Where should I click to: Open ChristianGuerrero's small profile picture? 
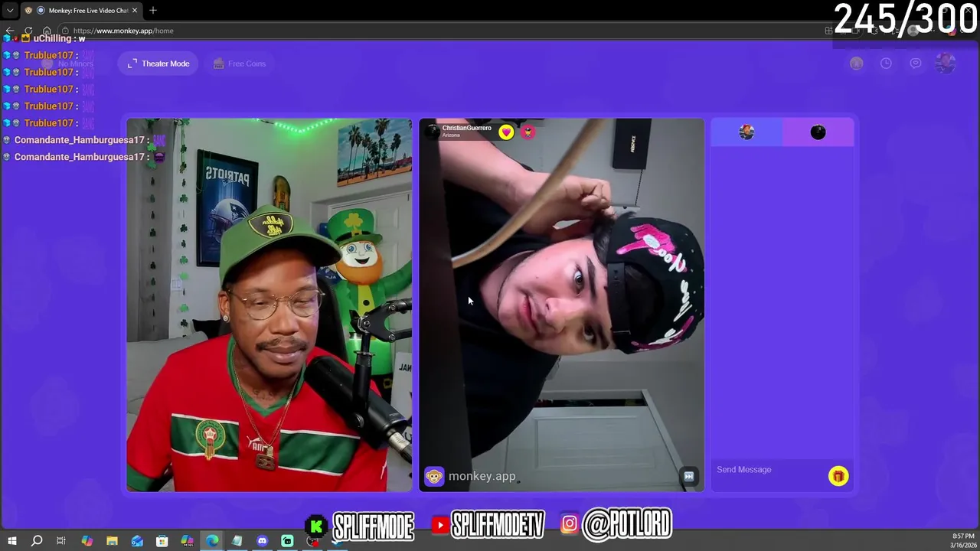[433, 132]
